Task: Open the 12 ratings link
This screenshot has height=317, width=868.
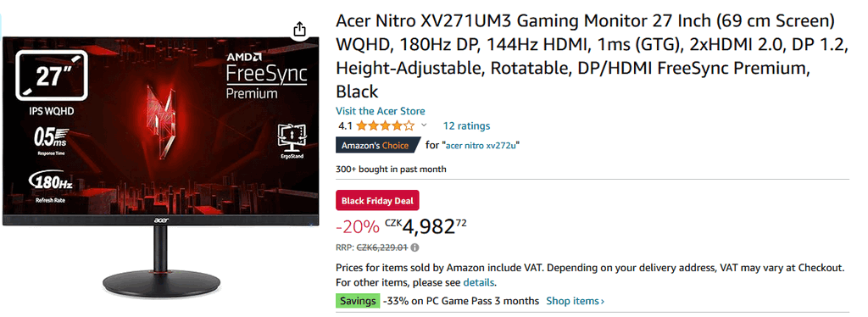Action: [466, 125]
